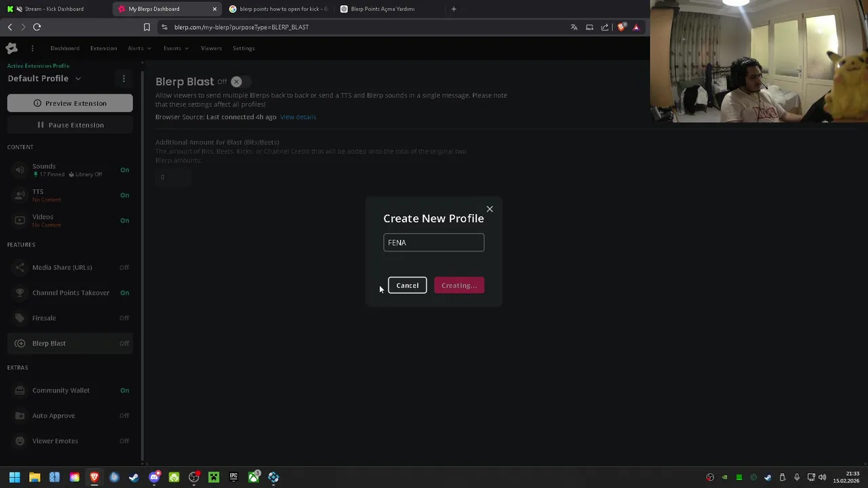The image size is (868, 488).
Task: Toggle Channel Points Takeover On setting
Action: point(125,293)
